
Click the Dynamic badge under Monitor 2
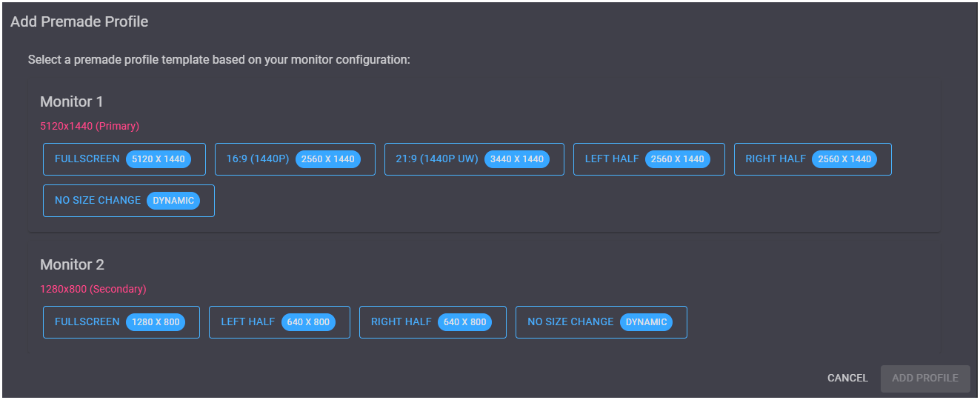point(646,322)
